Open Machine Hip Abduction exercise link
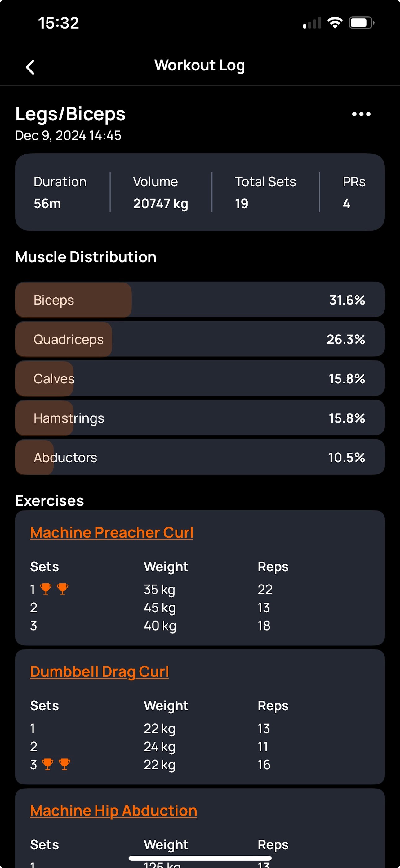The image size is (400, 868). point(113,811)
